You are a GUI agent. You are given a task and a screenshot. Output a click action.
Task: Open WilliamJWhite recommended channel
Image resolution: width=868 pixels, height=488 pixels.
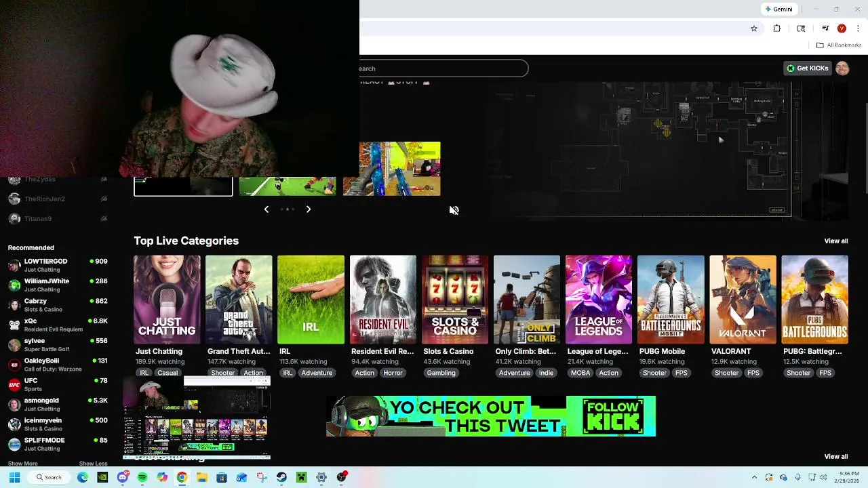58,285
